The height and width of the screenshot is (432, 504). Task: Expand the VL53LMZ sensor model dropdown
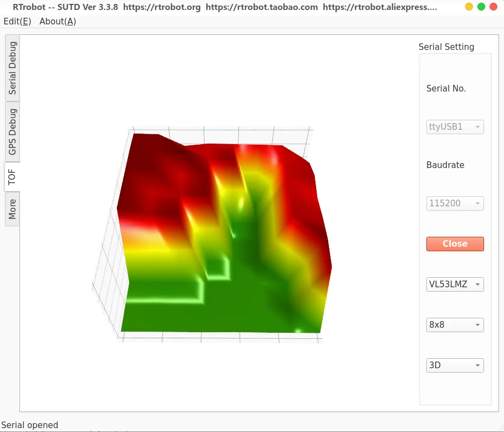click(x=455, y=284)
